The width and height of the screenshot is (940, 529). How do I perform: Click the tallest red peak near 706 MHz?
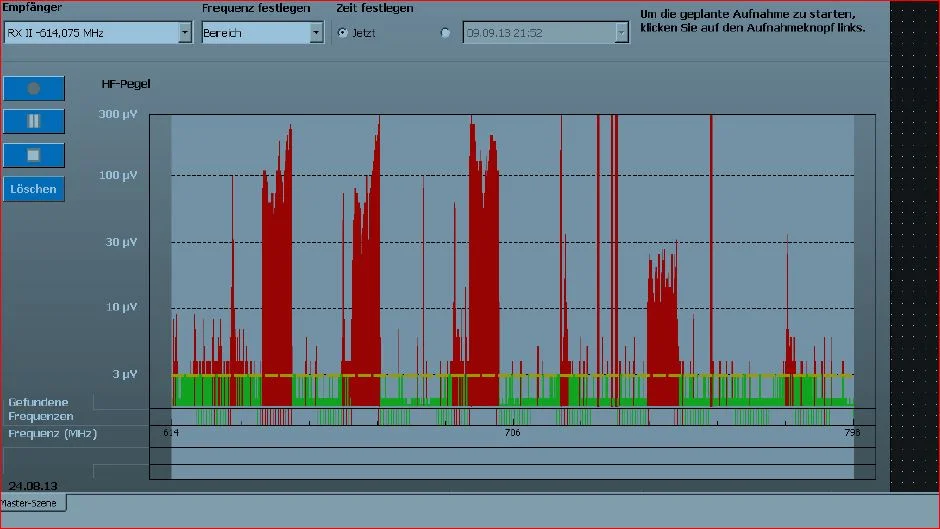coord(483,264)
